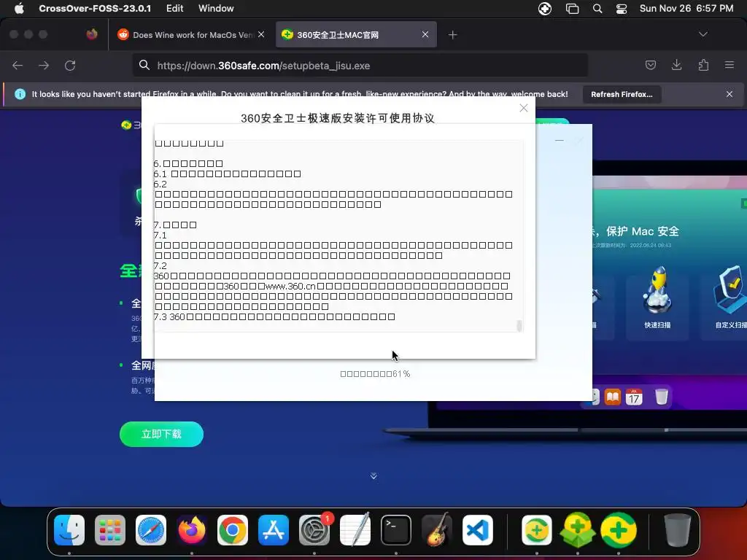Open GarageBand from the Dock
Screen dimensions: 747x560
[x=437, y=530]
